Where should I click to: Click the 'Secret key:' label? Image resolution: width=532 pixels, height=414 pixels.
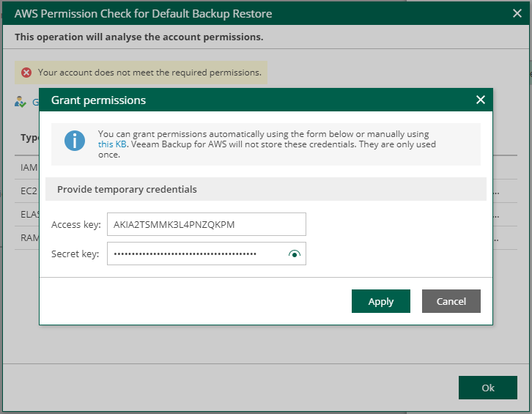(x=75, y=254)
